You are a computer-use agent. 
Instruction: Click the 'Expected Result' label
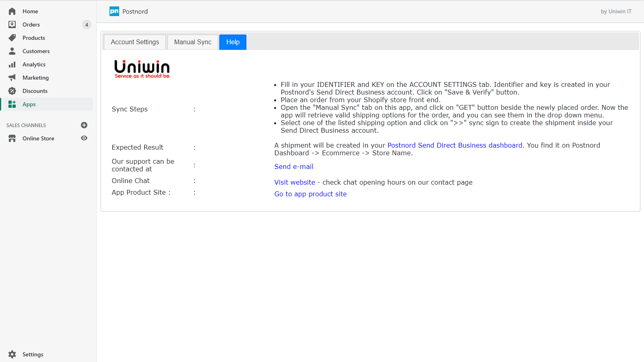[138, 147]
